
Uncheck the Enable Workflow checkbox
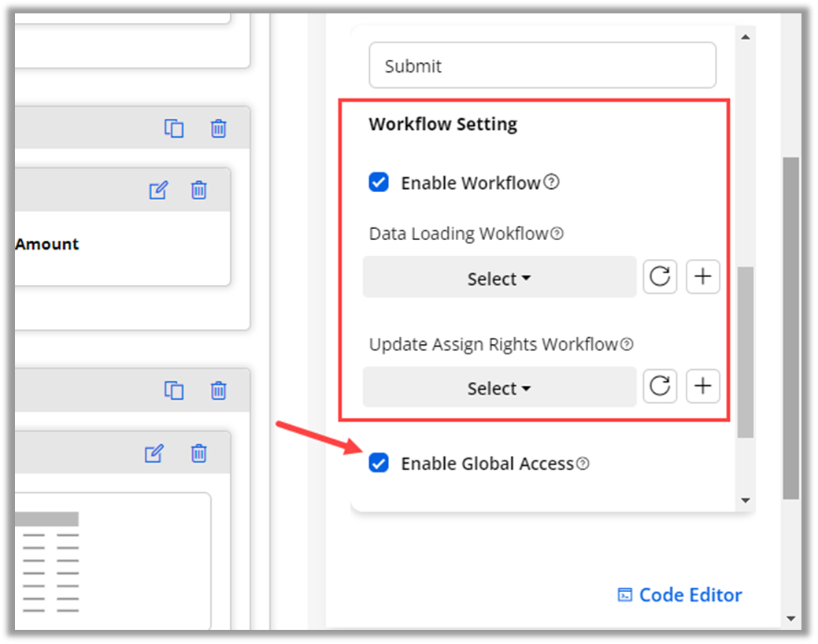coord(379,183)
